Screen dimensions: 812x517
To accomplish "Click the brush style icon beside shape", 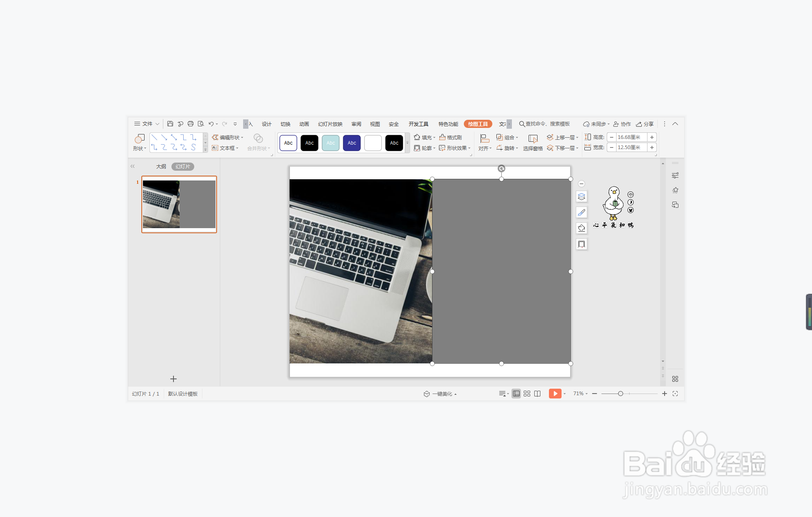I will [x=582, y=213].
